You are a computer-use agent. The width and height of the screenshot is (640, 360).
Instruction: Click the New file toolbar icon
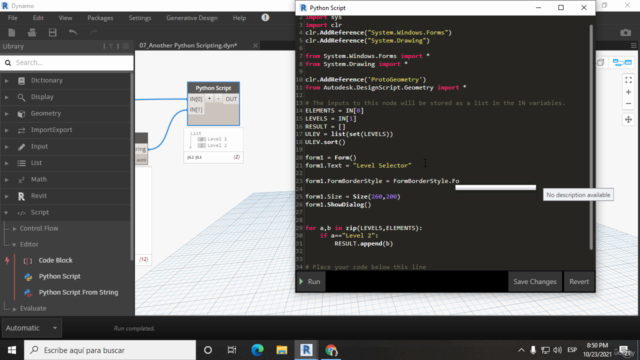12,33
